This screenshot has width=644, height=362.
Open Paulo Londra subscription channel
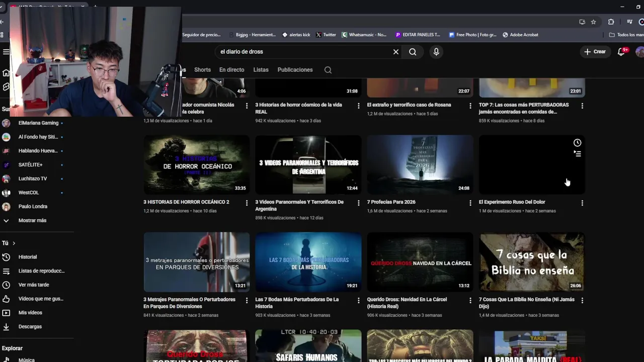(33, 207)
